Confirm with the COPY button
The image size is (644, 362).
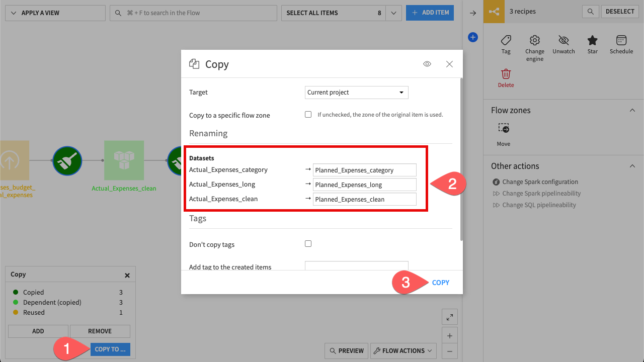pyautogui.click(x=440, y=282)
